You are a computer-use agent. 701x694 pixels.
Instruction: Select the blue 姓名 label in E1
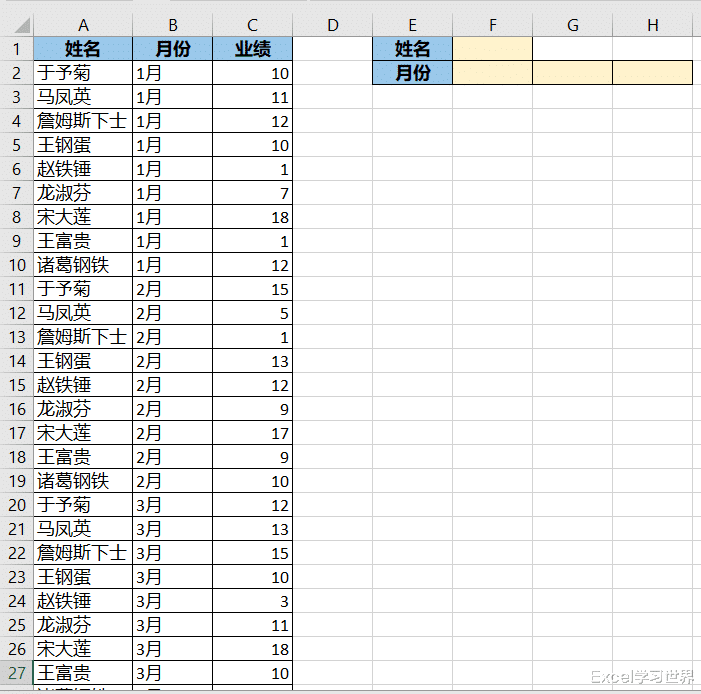(x=413, y=49)
